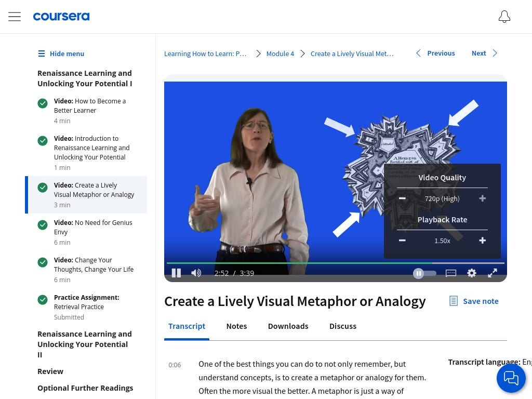
Task: Seek in the video progress bar
Action: tap(335, 263)
